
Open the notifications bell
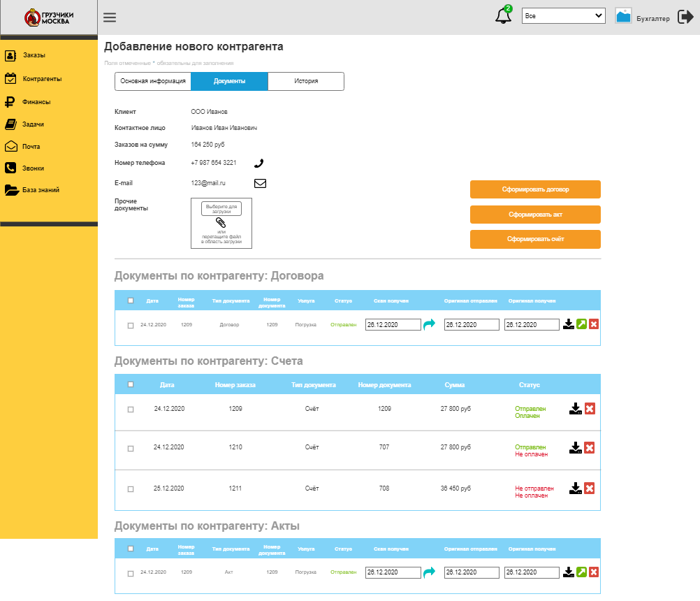(x=503, y=16)
